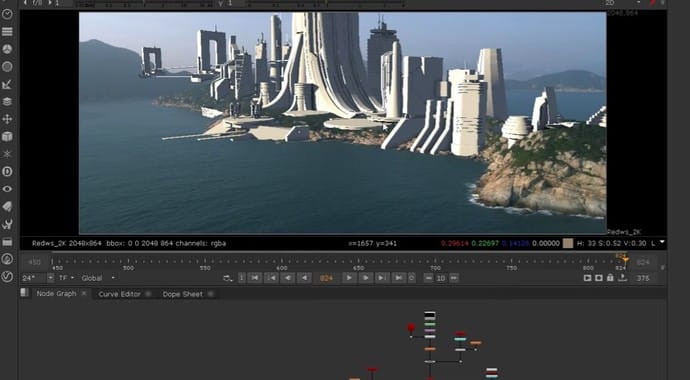Image resolution: width=690 pixels, height=380 pixels.
Task: Click the current frame field 824
Action: [x=326, y=278]
